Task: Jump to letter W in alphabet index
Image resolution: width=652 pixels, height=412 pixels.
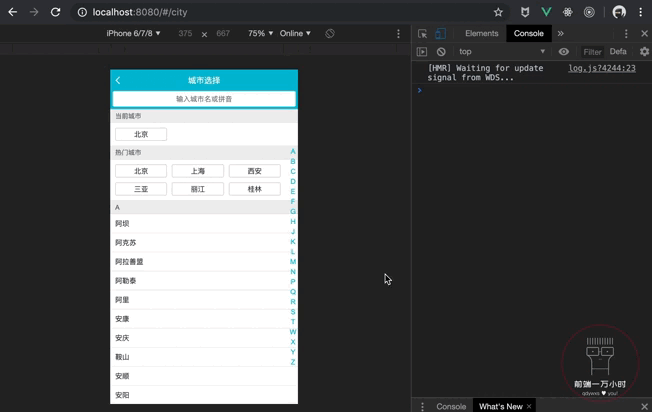Action: click(x=293, y=332)
